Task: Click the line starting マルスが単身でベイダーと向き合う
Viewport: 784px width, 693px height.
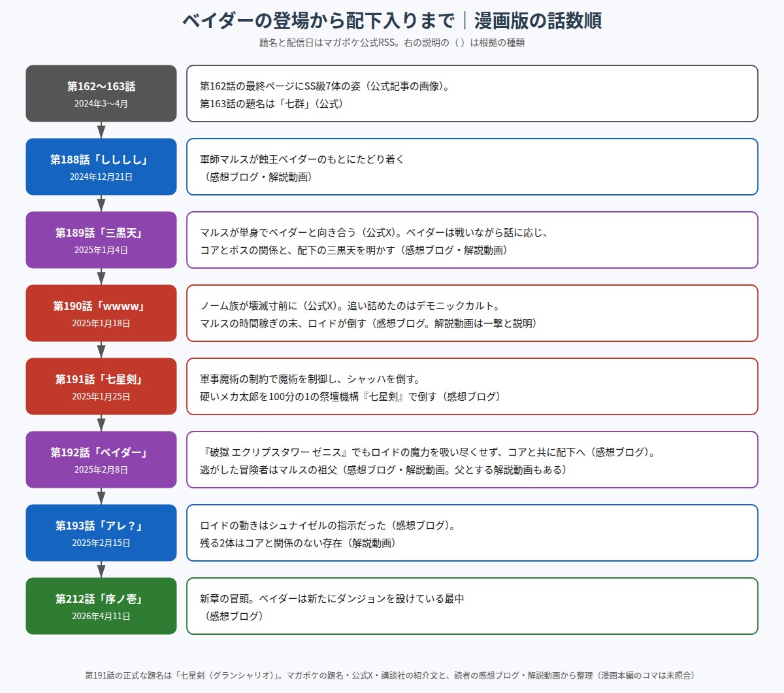Action: coord(374,232)
